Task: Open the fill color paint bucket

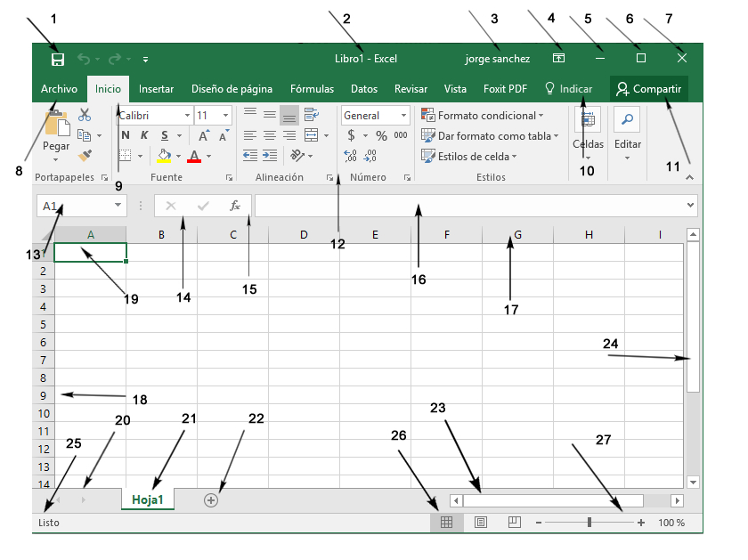Action: (x=165, y=157)
